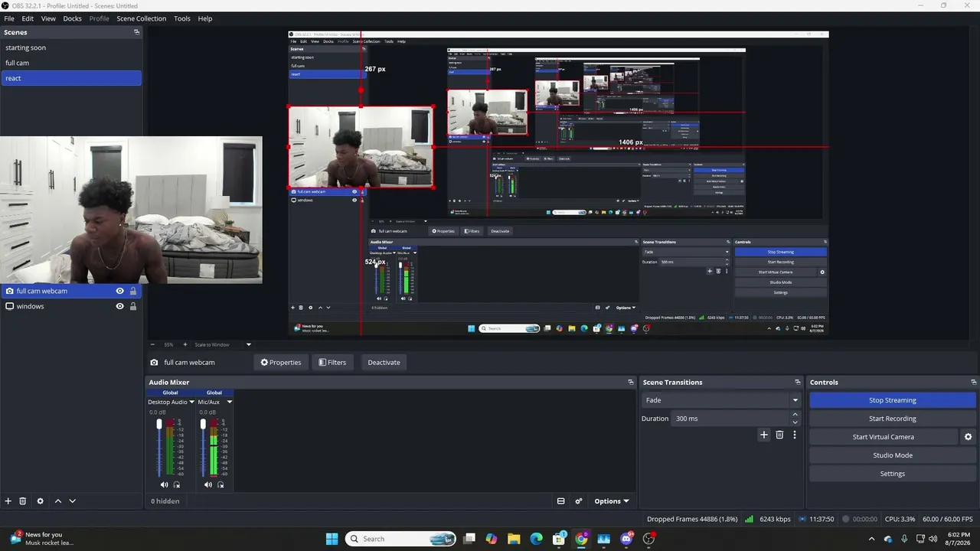Open Discord from the taskbar
Screen dimensions: 980x551
(x=626, y=539)
